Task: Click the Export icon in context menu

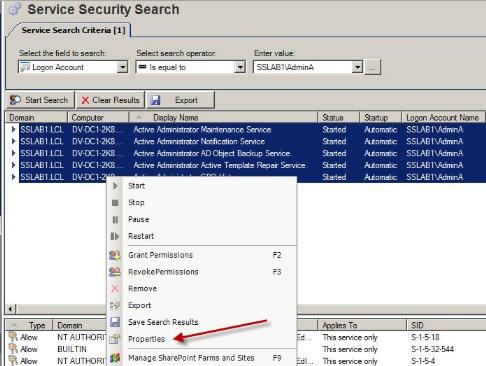Action: click(x=115, y=305)
